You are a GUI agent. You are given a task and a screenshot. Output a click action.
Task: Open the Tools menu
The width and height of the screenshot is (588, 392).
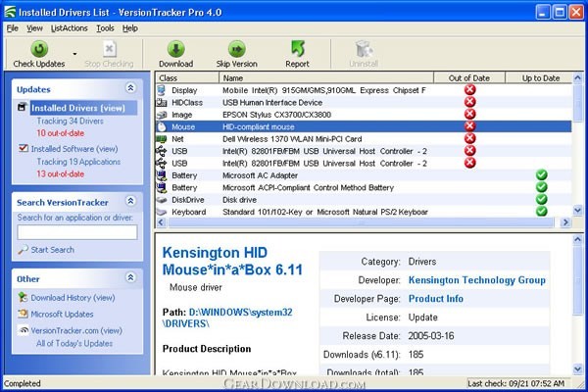105,28
